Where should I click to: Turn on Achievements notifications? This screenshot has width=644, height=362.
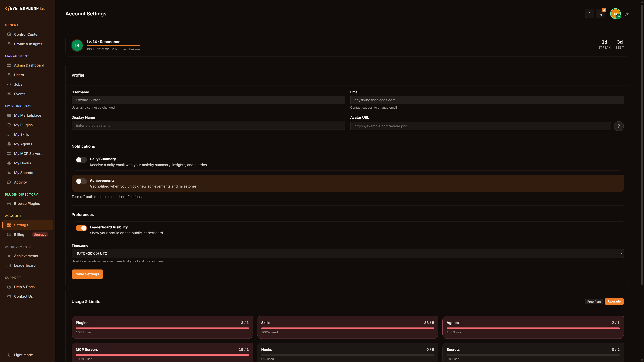81,181
